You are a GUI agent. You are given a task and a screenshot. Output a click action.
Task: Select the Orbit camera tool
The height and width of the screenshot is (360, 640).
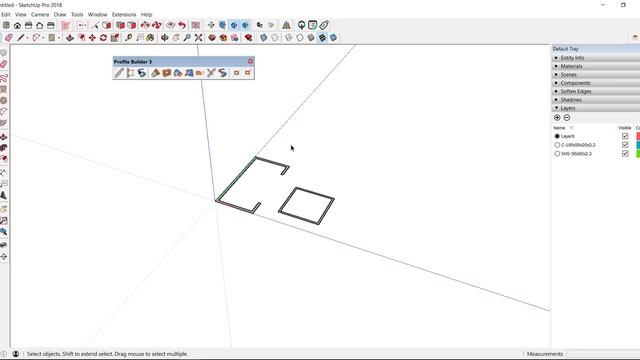click(x=164, y=38)
